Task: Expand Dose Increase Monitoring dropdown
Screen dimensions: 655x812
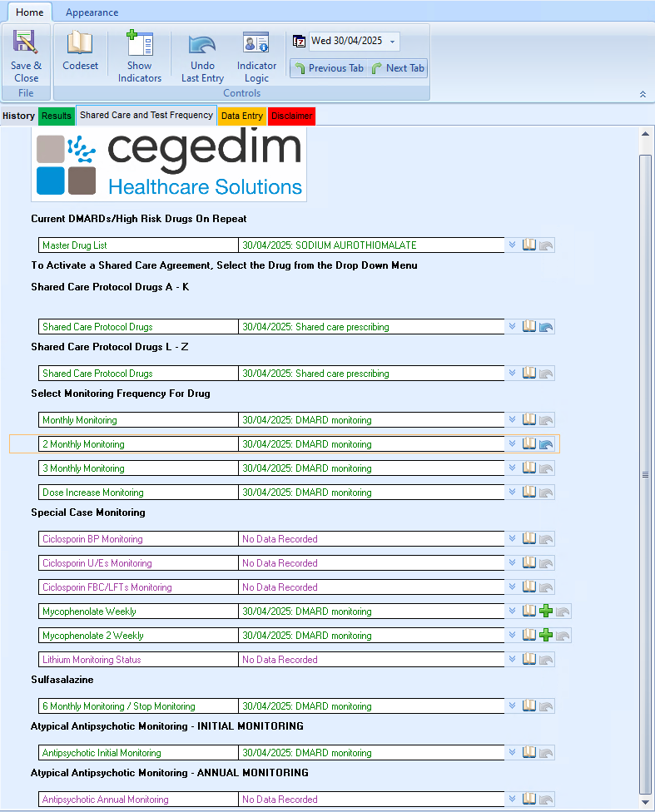Action: pyautogui.click(x=512, y=492)
